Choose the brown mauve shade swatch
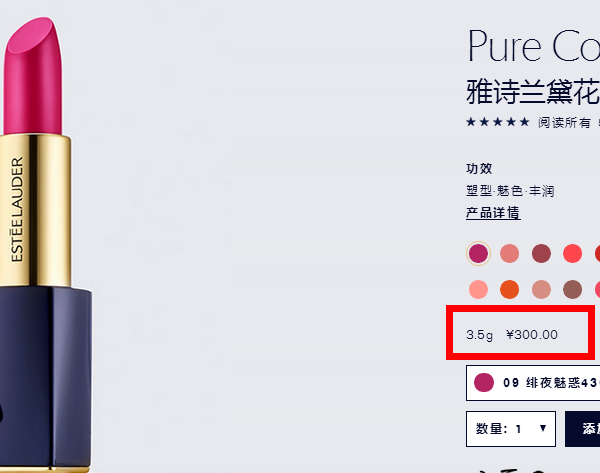Image resolution: width=600 pixels, height=473 pixels. pyautogui.click(x=573, y=289)
